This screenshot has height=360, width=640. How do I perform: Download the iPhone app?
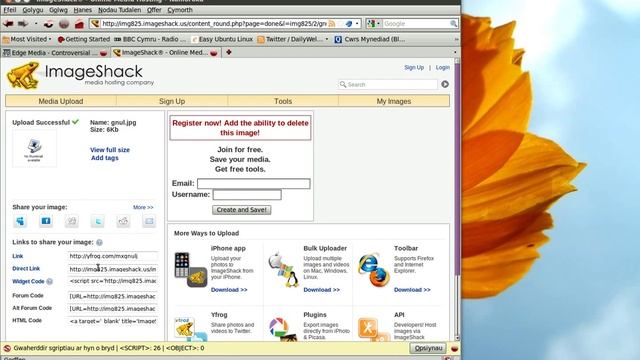pos(229,290)
